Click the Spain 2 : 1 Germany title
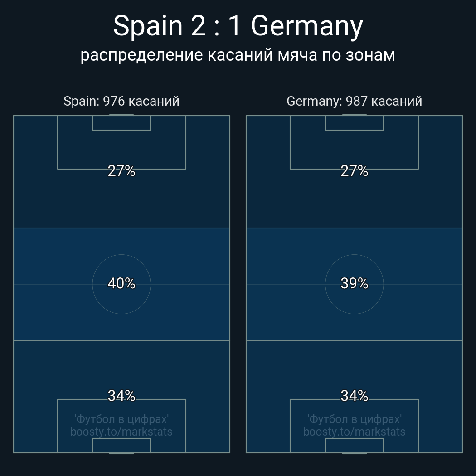This screenshot has width=476, height=476. [x=238, y=26]
